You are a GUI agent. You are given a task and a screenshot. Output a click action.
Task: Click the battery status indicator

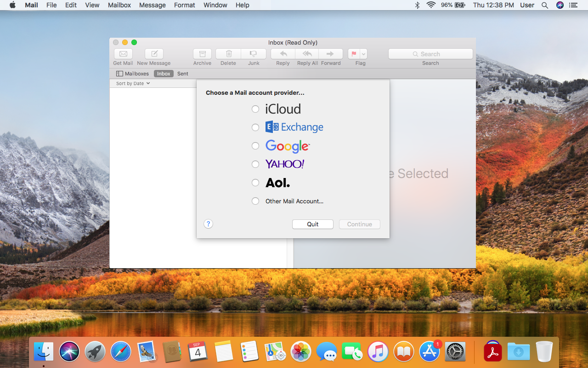(453, 5)
